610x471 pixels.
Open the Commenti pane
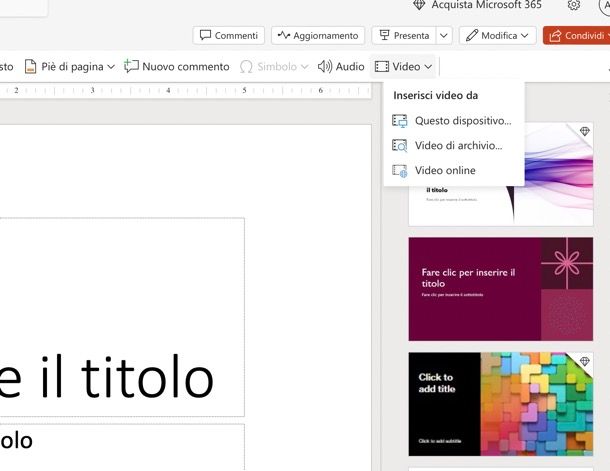click(229, 35)
